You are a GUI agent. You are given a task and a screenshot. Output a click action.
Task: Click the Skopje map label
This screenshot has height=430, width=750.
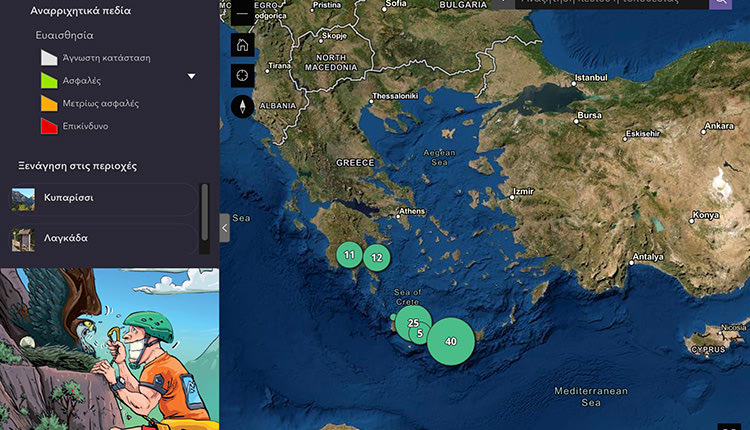334,36
